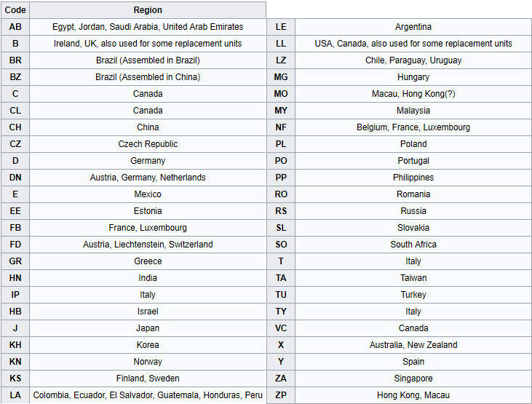Select the HN code for India

[x=15, y=278]
